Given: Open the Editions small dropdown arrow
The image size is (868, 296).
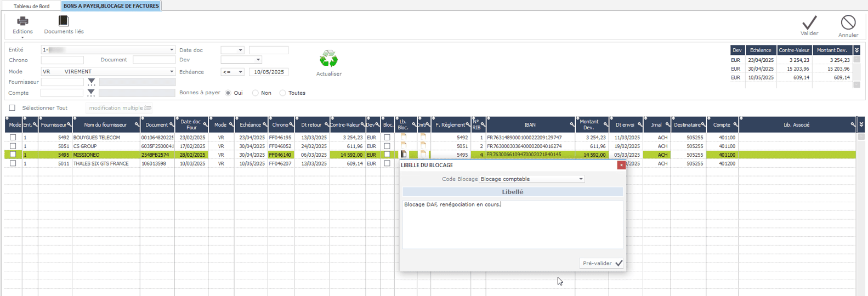Looking at the screenshot, I should click(22, 37).
